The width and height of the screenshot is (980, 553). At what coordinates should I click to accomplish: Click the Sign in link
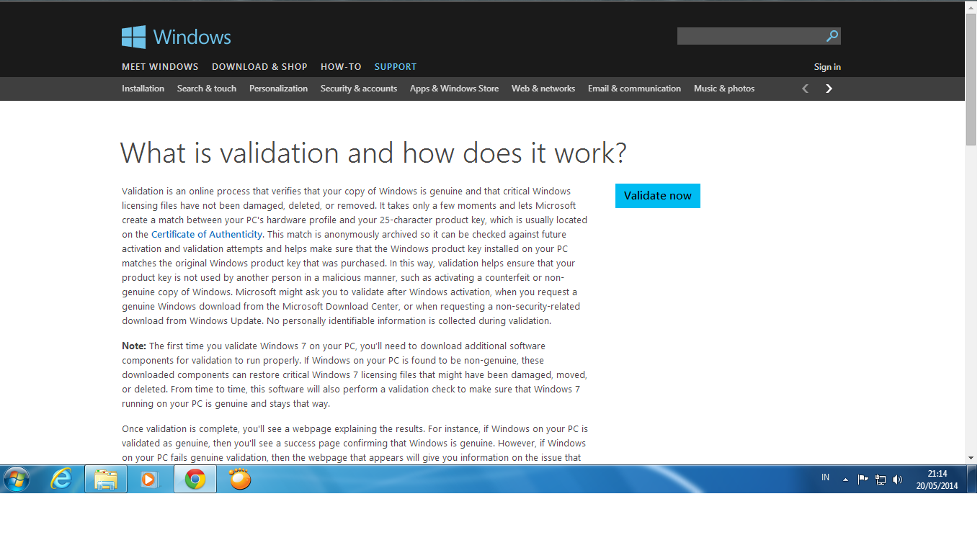(x=827, y=67)
